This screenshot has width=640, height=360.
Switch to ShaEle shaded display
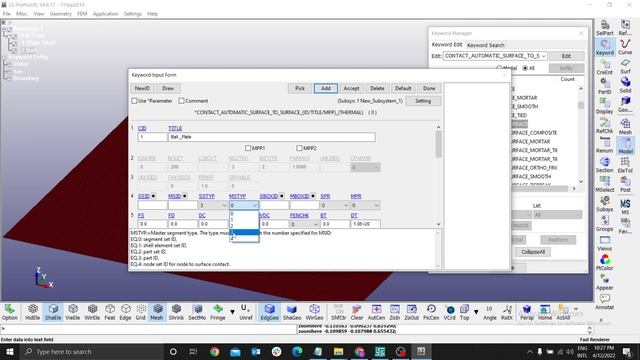(x=53, y=312)
